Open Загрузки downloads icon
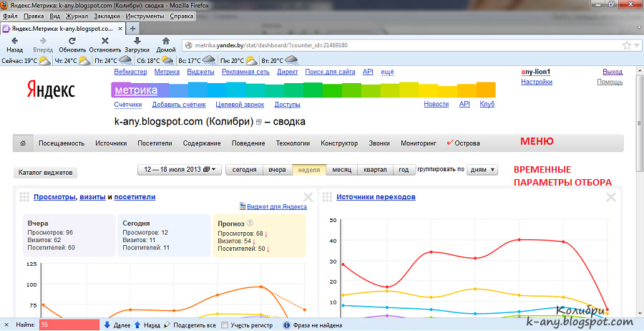The width and height of the screenshot is (644, 331). (x=137, y=41)
